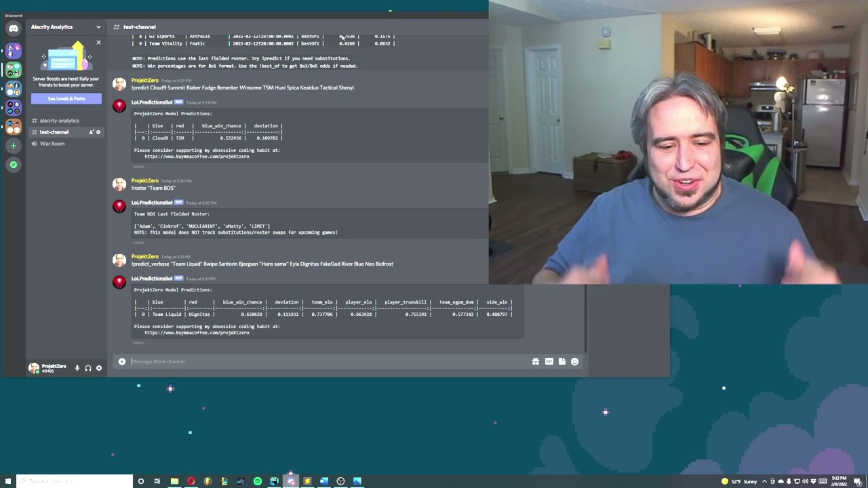Image resolution: width=868 pixels, height=488 pixels.
Task: Open the buymeacoffee link under Cloud9 prediction
Action: pos(197,157)
